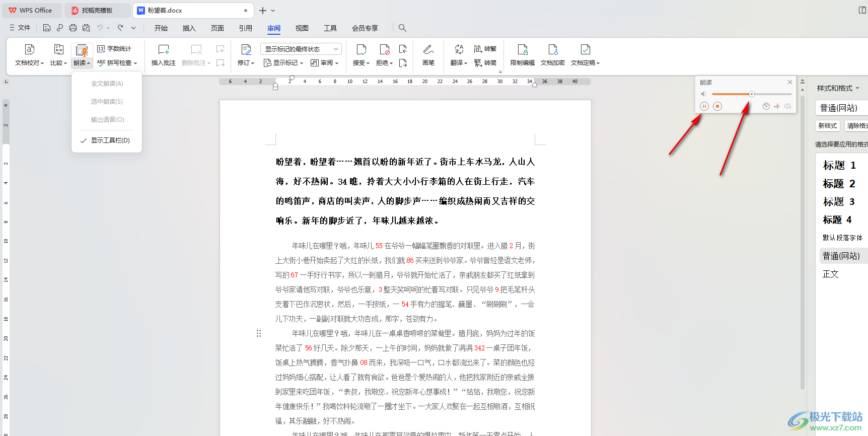868x436 pixels.
Task: Open the 会员专享 tab
Action: [365, 28]
